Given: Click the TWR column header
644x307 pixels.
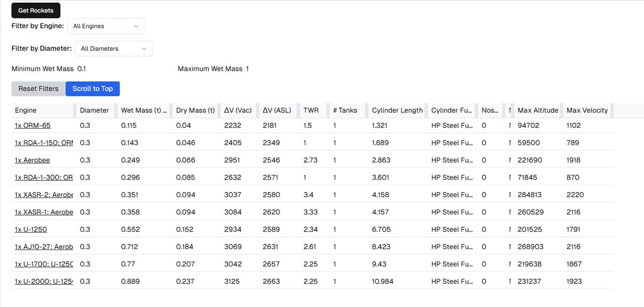Looking at the screenshot, I should point(311,110).
